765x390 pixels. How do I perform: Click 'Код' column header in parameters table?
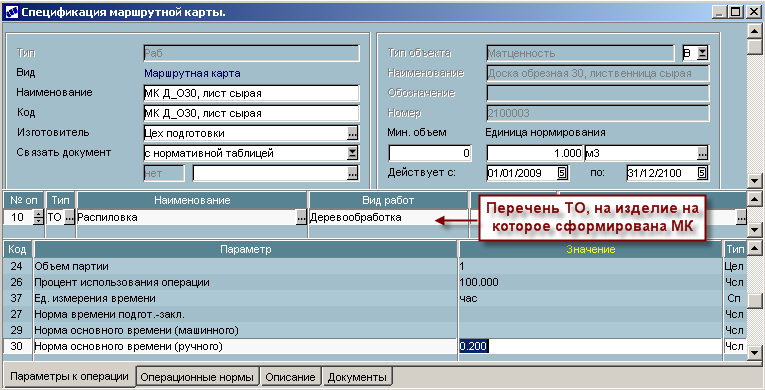click(x=17, y=249)
